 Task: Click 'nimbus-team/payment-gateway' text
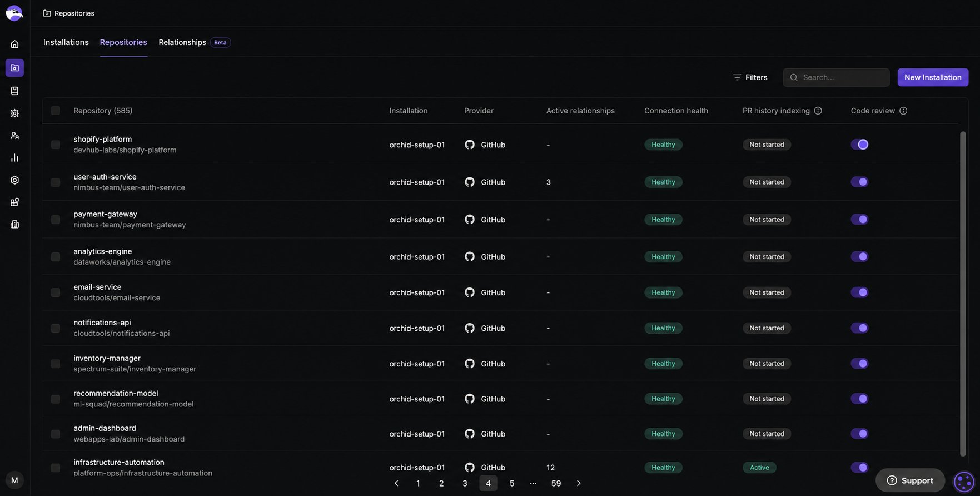point(130,225)
